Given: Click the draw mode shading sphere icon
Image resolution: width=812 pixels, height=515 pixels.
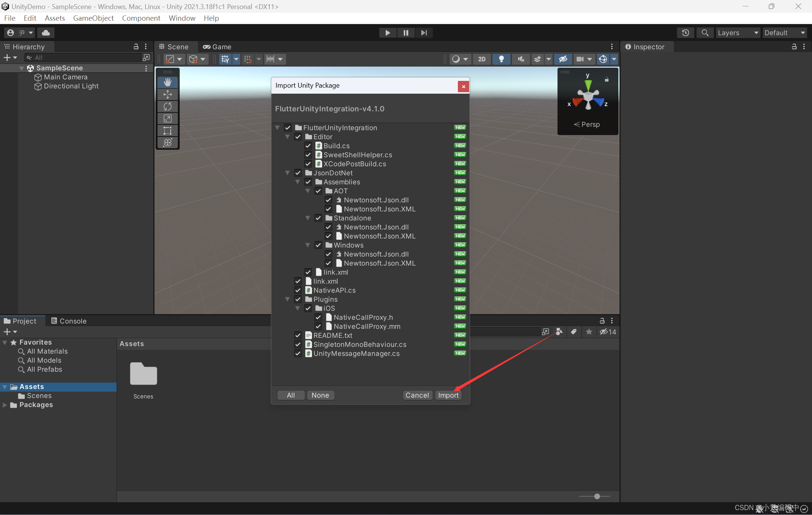Looking at the screenshot, I should click(x=456, y=59).
